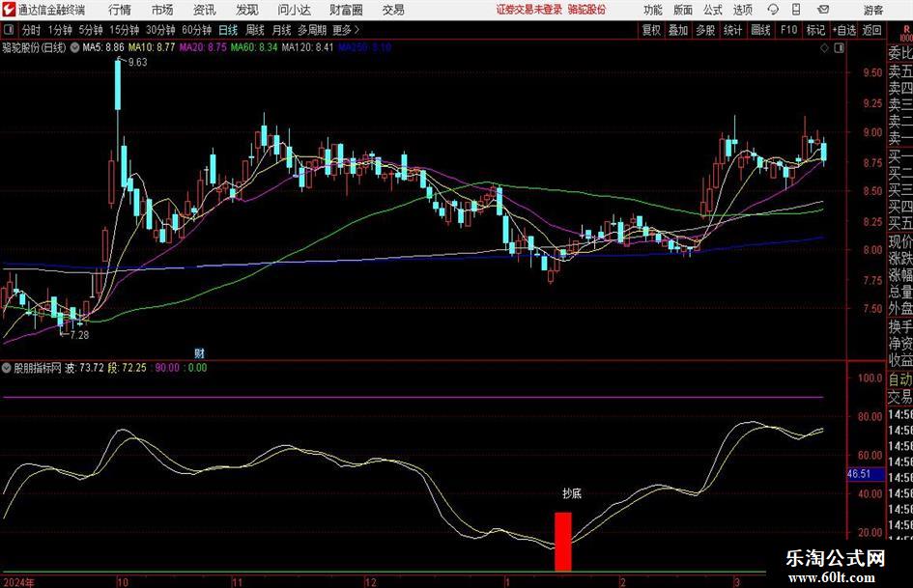Click MA60: 8.34 indicator label
The height and width of the screenshot is (588, 913).
pos(254,47)
